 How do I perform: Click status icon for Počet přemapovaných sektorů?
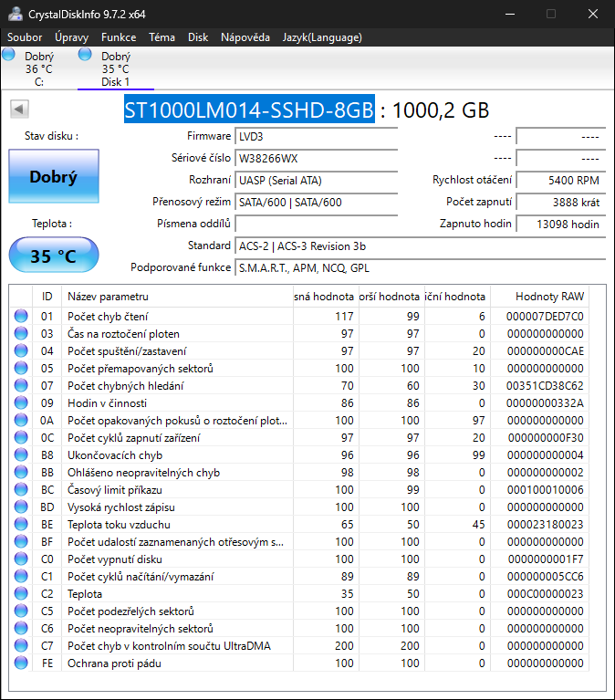pyautogui.click(x=21, y=369)
